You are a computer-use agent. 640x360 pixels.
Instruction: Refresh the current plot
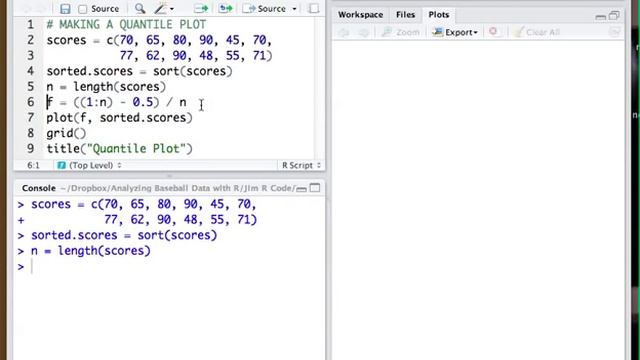click(614, 32)
